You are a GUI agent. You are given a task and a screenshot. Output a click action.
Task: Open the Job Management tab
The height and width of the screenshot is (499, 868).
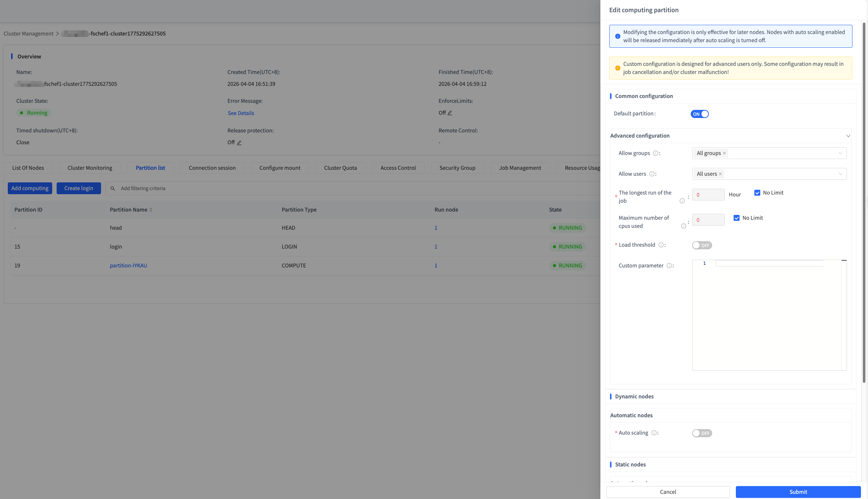[x=520, y=168]
